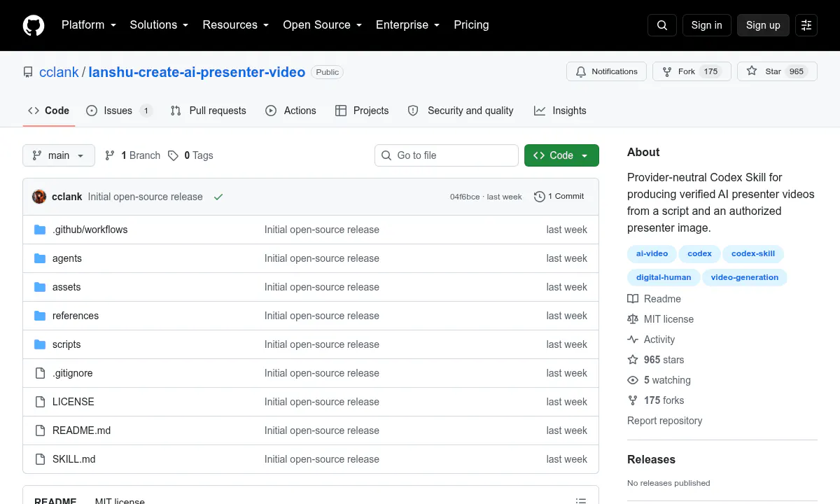The width and height of the screenshot is (840, 504).
Task: Open appearance settings sliders icon
Action: point(806,25)
